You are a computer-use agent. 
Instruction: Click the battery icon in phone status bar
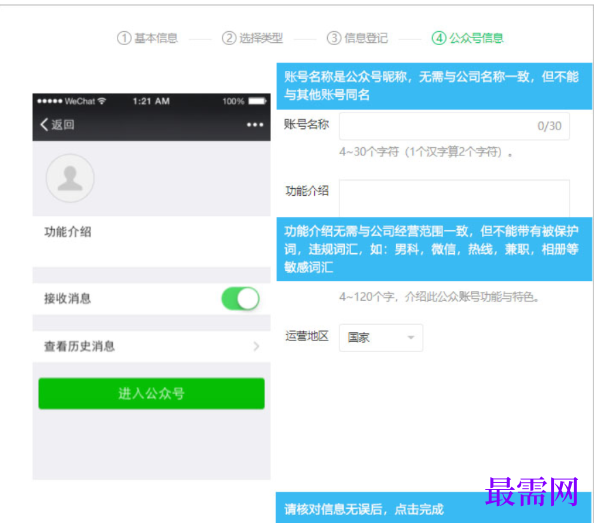pyautogui.click(x=257, y=101)
